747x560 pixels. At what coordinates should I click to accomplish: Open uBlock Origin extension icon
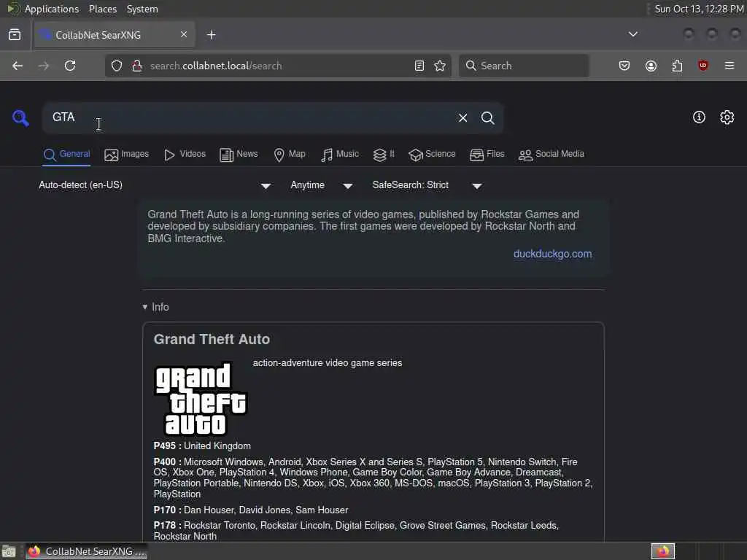pyautogui.click(x=703, y=66)
